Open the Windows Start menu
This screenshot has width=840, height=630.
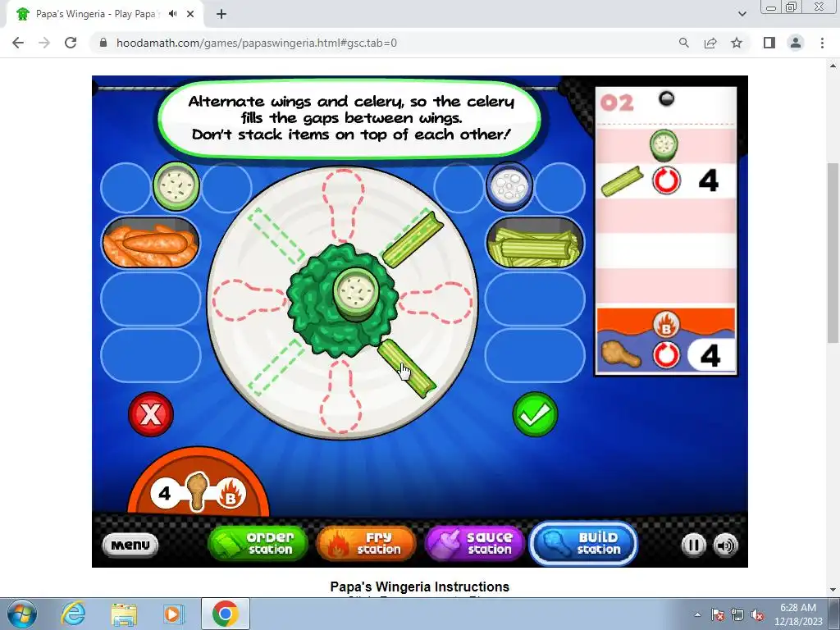click(22, 614)
